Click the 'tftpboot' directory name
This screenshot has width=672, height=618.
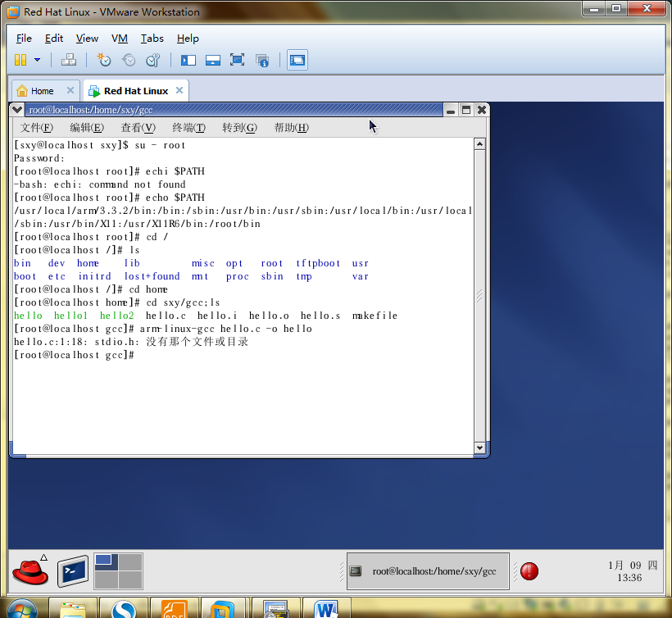click(318, 263)
